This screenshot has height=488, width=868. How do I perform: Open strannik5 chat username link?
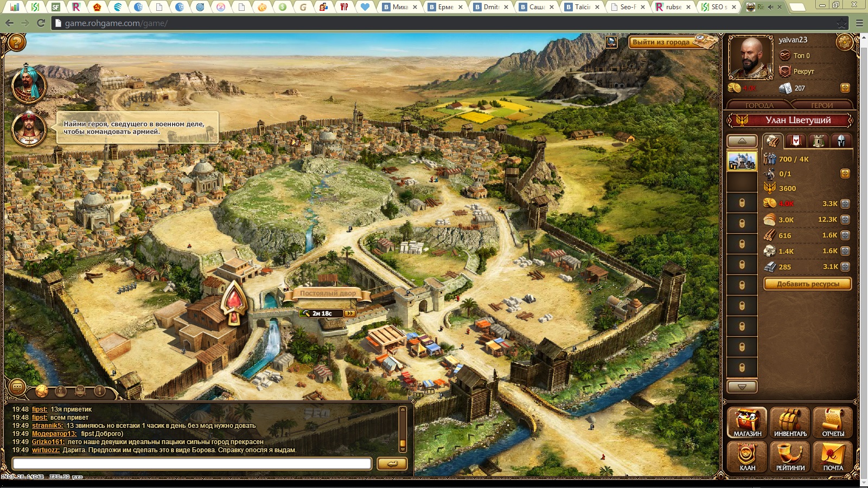point(48,426)
